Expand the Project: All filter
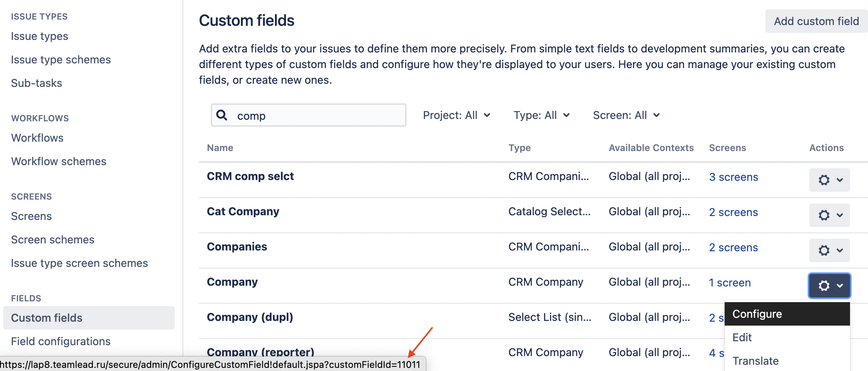 coord(456,115)
